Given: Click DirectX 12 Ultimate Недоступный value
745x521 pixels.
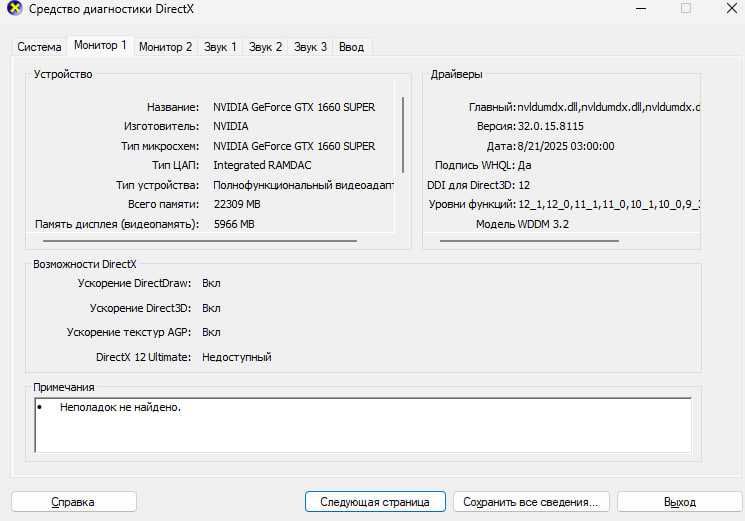Looking at the screenshot, I should click(x=237, y=357).
